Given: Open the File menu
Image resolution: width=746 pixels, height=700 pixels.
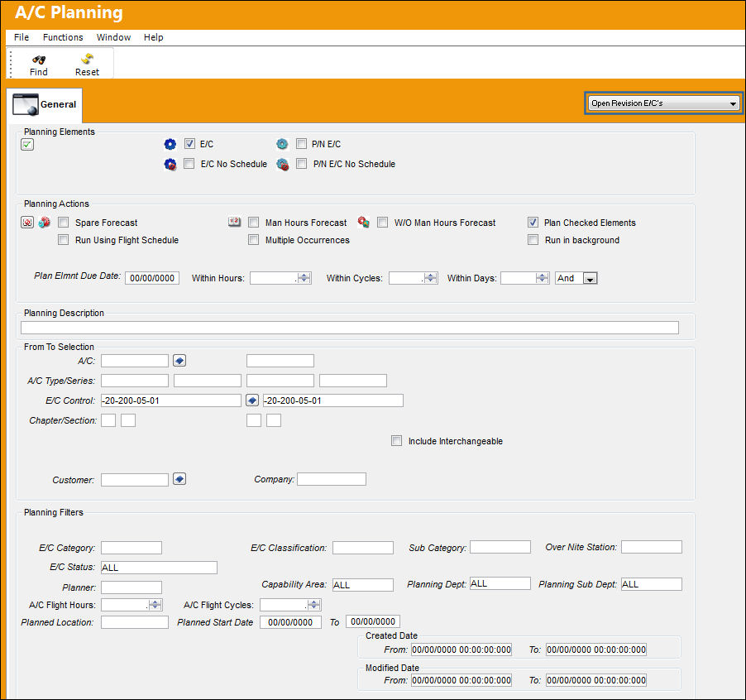Looking at the screenshot, I should pos(22,37).
